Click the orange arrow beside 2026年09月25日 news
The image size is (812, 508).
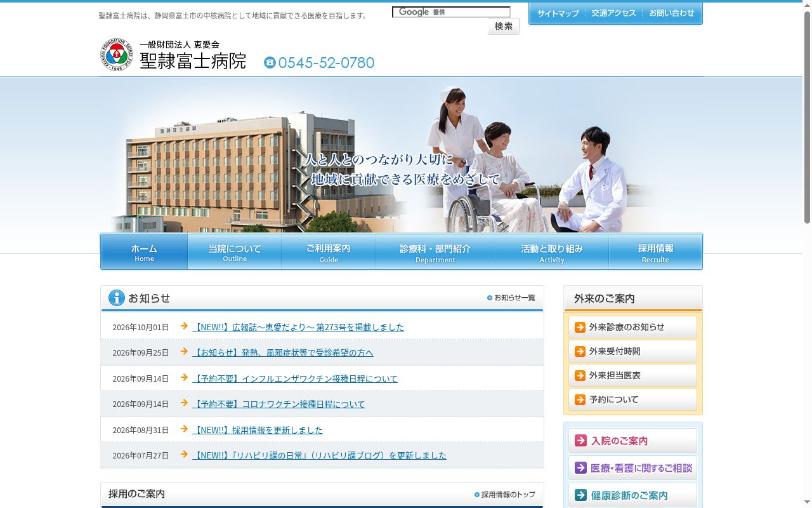[184, 352]
